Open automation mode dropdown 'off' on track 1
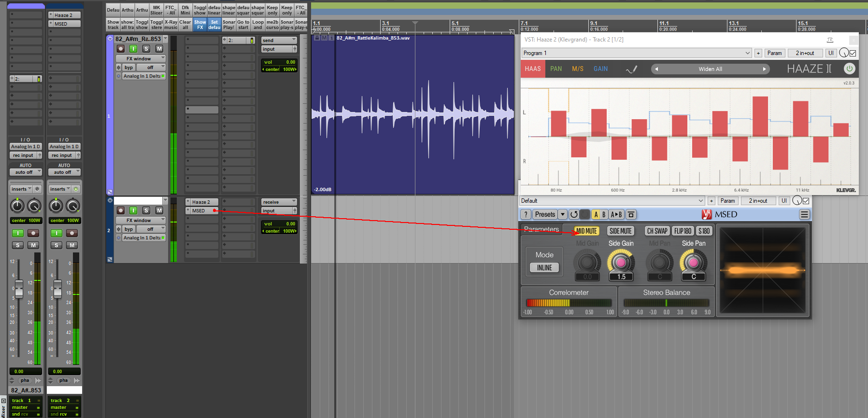The width and height of the screenshot is (868, 418). (150, 68)
